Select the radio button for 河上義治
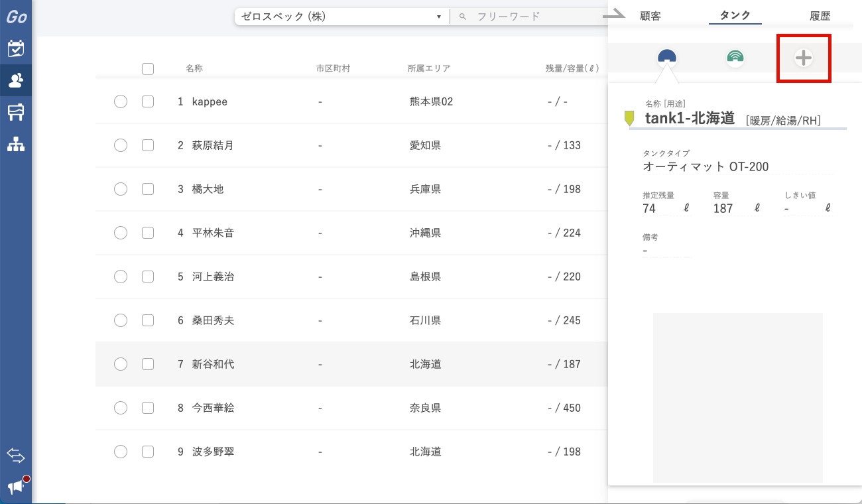 click(121, 277)
